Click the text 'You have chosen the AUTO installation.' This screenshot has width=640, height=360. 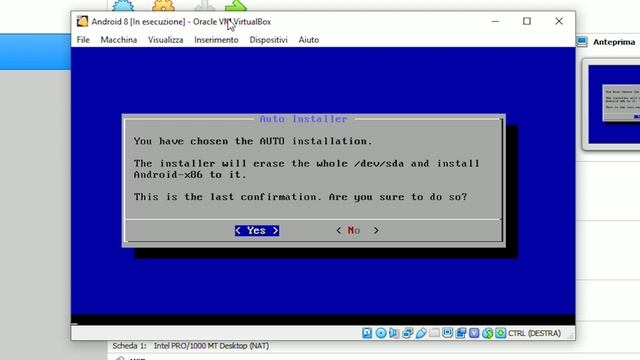pyautogui.click(x=253, y=141)
